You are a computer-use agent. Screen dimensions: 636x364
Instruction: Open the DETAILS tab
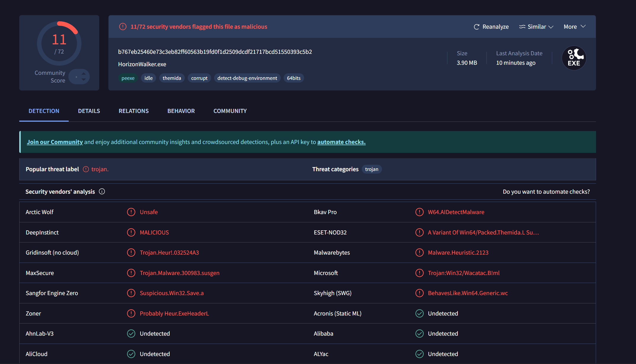coord(89,111)
